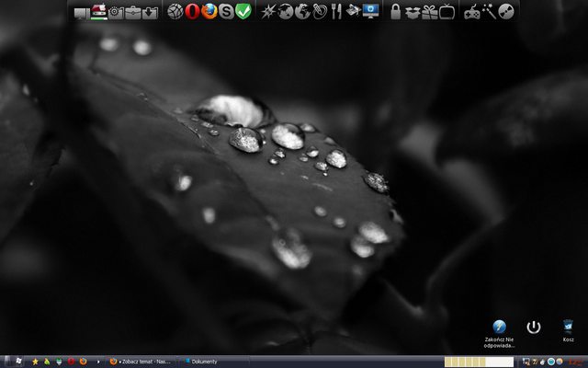Open the game controller icon in dock
This screenshot has height=368, width=588.
[472, 12]
